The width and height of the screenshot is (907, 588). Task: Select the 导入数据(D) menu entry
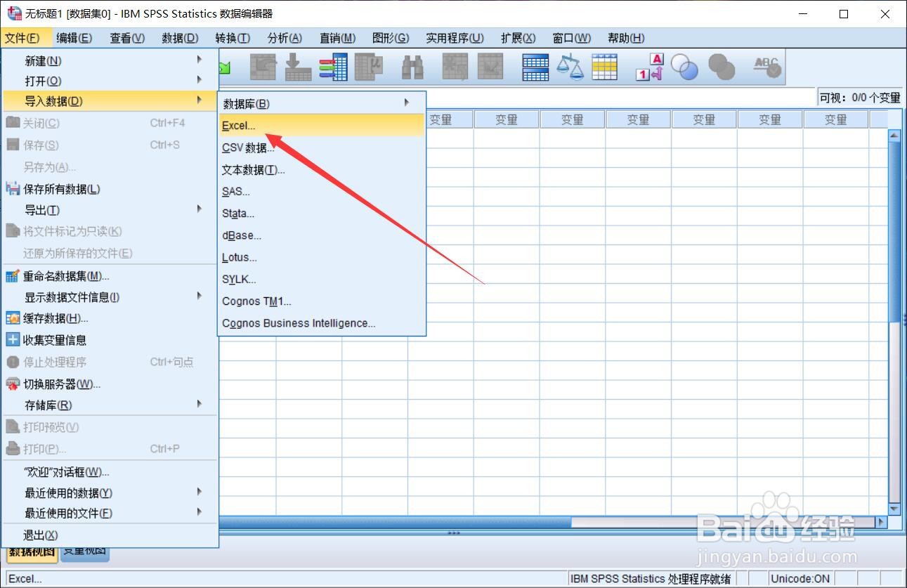(x=110, y=101)
